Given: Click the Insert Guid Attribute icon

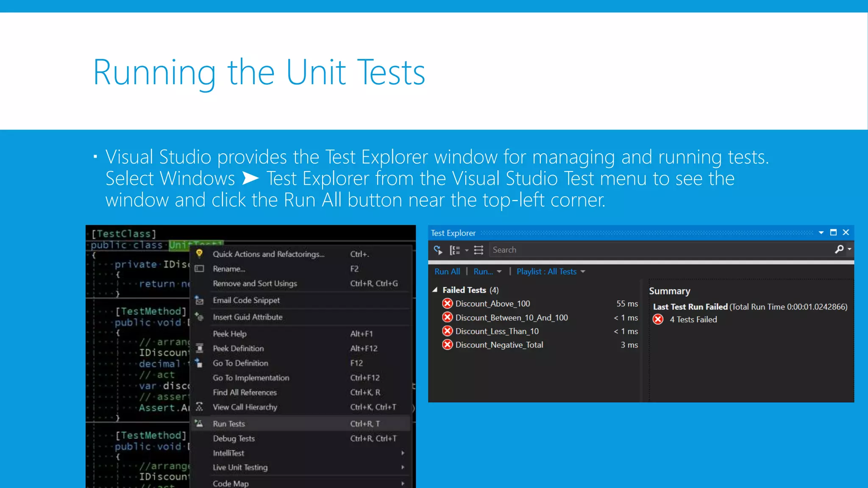Looking at the screenshot, I should click(x=199, y=317).
